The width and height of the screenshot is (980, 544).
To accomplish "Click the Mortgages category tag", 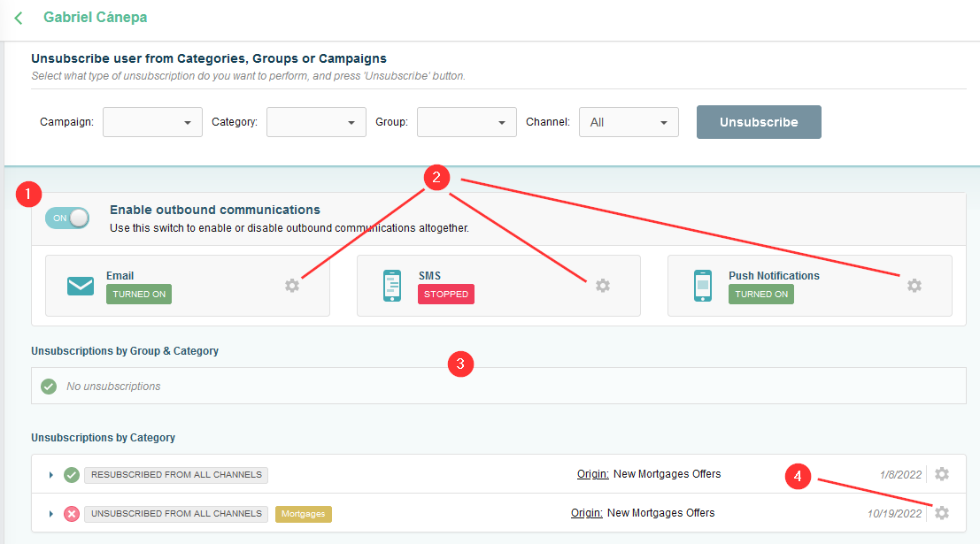I will tap(303, 513).
